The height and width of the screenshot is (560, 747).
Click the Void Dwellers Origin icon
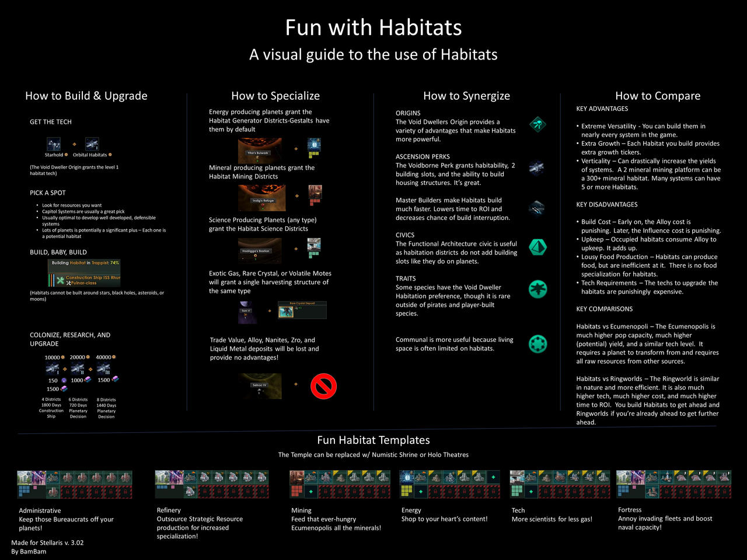coord(537,124)
